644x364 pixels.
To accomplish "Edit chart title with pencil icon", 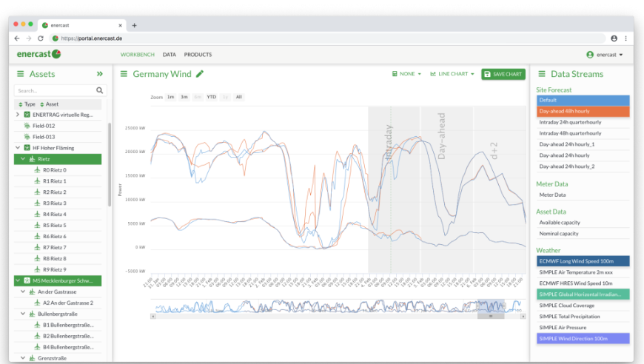I will [x=200, y=74].
